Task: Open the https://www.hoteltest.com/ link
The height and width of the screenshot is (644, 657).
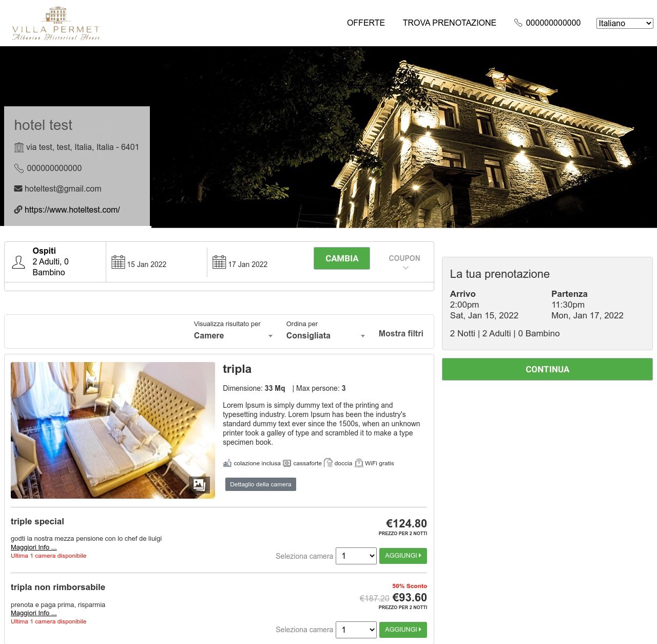Action: point(72,210)
